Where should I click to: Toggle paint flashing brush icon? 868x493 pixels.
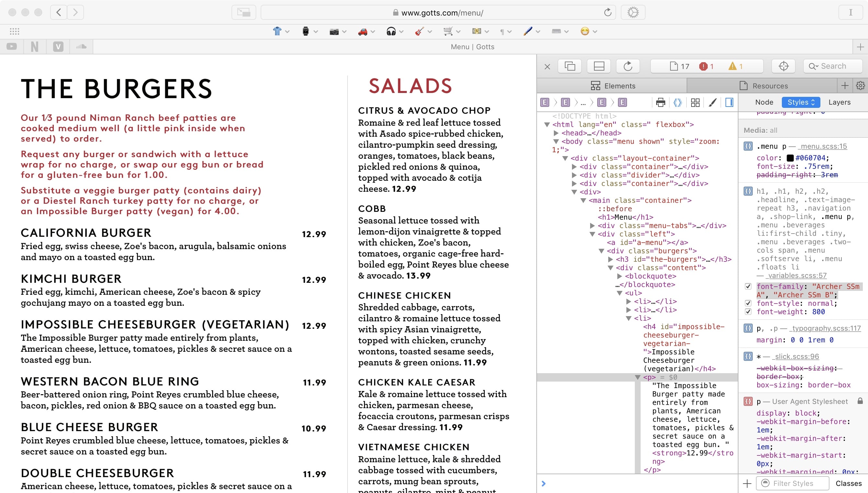click(713, 102)
